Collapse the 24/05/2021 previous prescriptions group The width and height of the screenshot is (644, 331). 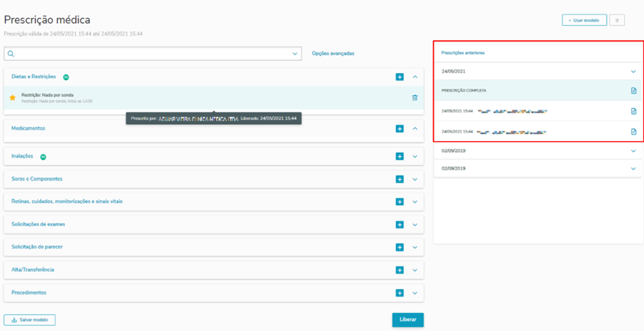pyautogui.click(x=633, y=72)
